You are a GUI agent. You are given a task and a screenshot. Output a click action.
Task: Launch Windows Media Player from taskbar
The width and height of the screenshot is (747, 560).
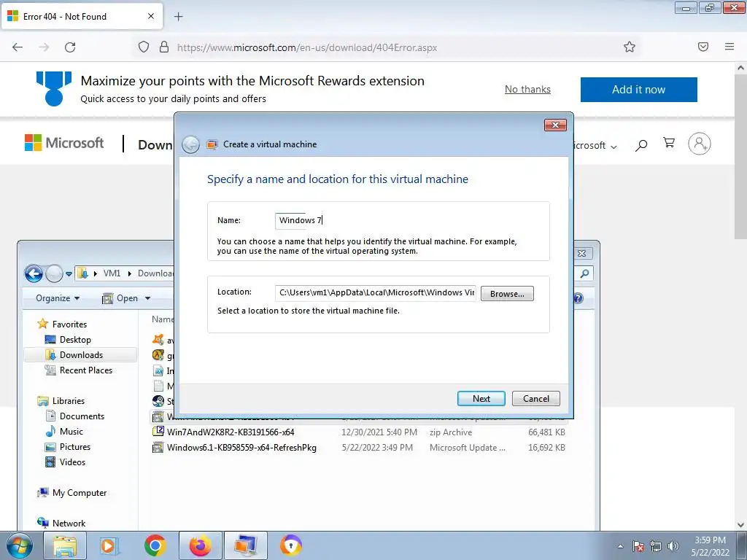[109, 545]
